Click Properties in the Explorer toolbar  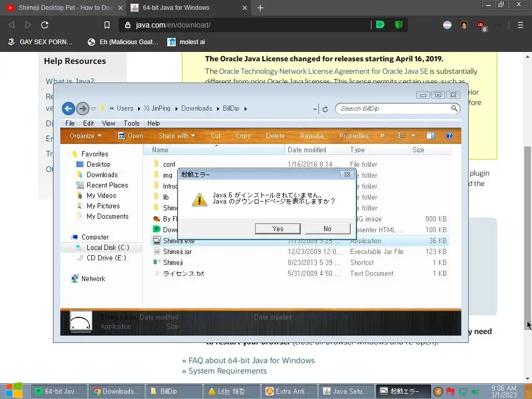[353, 136]
